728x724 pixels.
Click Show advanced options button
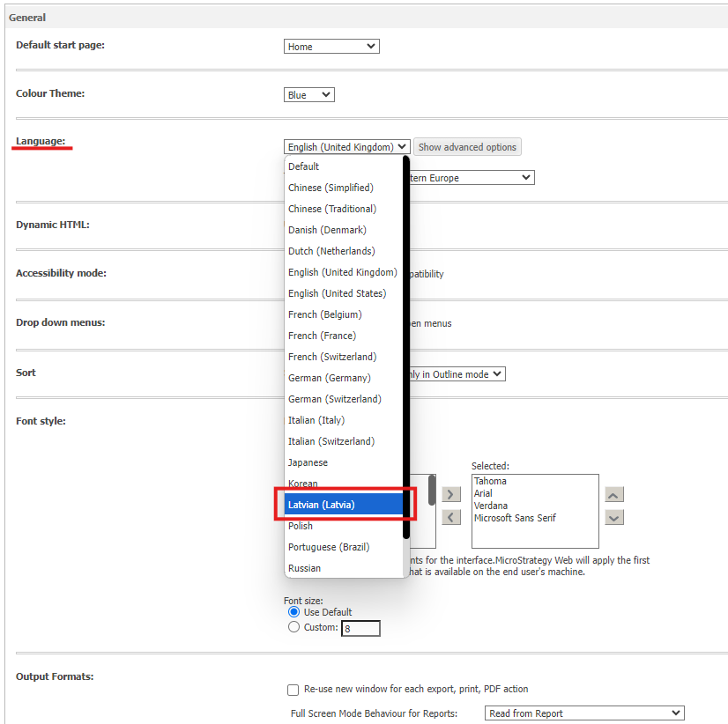pos(467,147)
